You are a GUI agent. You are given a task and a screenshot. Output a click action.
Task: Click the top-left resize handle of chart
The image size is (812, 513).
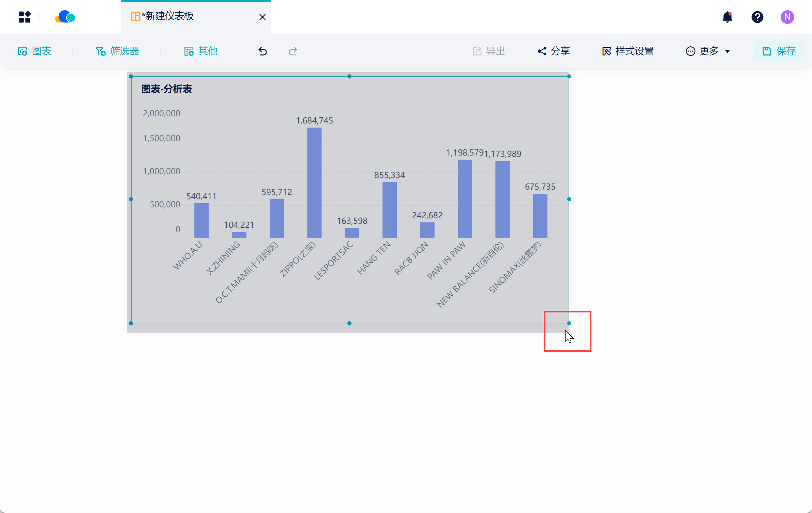(x=131, y=76)
